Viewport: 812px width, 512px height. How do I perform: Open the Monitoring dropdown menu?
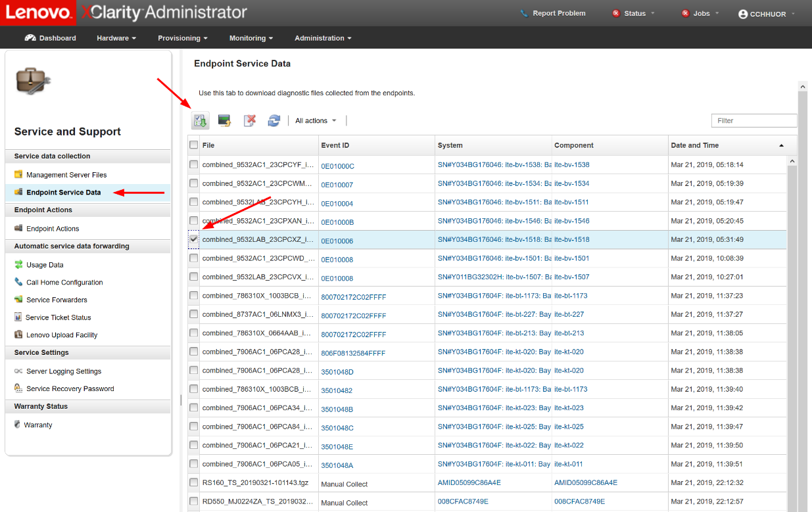point(251,38)
